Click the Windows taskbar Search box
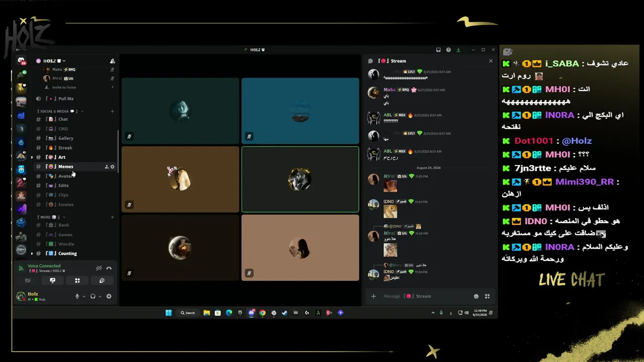The width and height of the screenshot is (644, 362). pos(188,313)
